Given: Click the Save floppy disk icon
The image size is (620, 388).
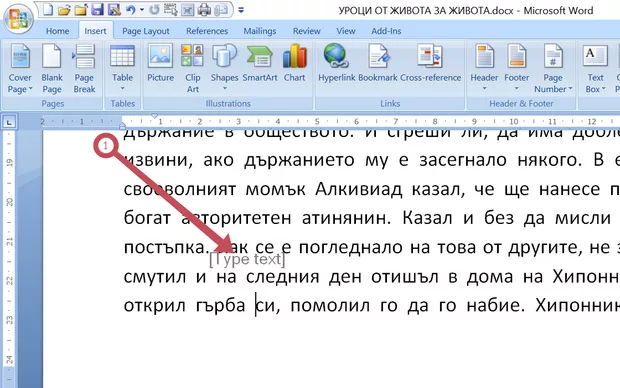Looking at the screenshot, I should 97,10.
